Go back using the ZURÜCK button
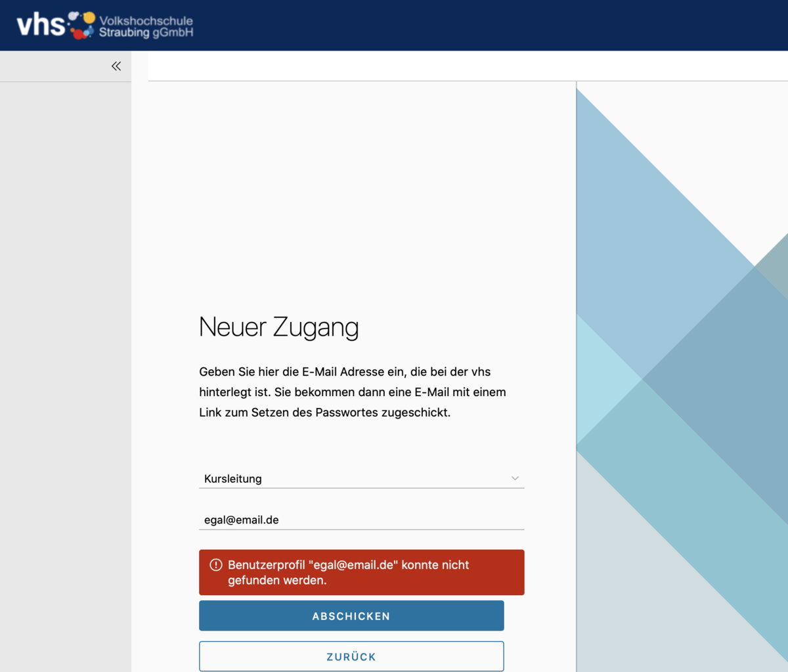788x672 pixels. coord(351,656)
